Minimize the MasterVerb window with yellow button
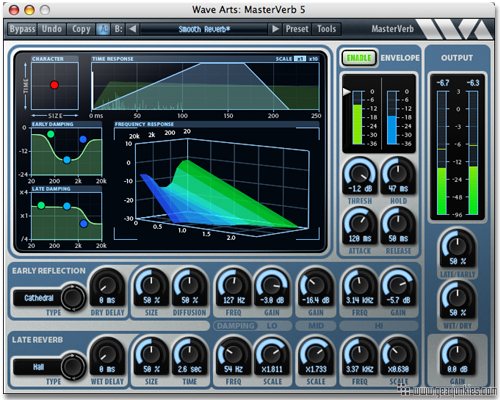Viewport: 500px width, 400px height. click(29, 10)
